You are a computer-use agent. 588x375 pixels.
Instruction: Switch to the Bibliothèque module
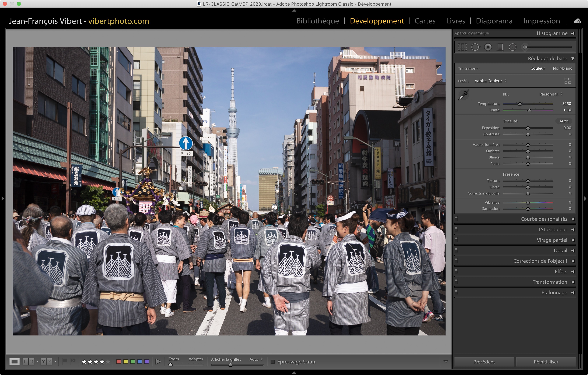[317, 21]
